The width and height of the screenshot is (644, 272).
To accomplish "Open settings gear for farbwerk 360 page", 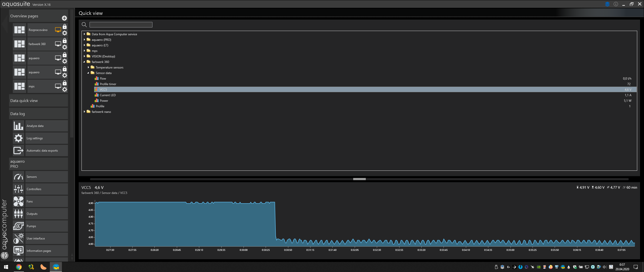I will click(x=65, y=47).
